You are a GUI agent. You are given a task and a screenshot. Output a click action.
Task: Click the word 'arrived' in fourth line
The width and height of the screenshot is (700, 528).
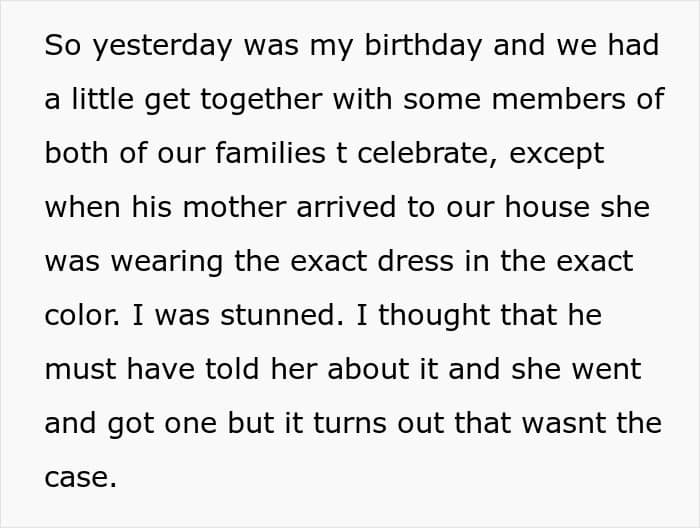[346, 207]
